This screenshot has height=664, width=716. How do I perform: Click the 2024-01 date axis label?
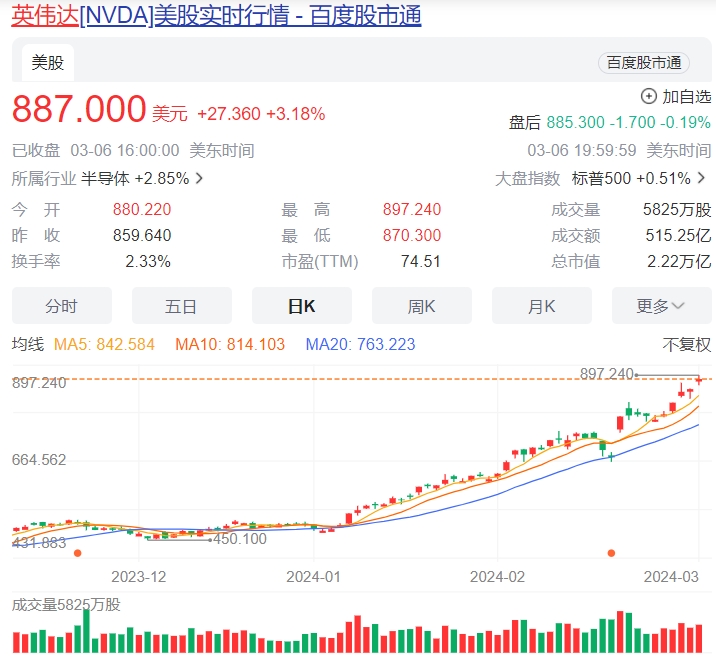[x=314, y=577]
